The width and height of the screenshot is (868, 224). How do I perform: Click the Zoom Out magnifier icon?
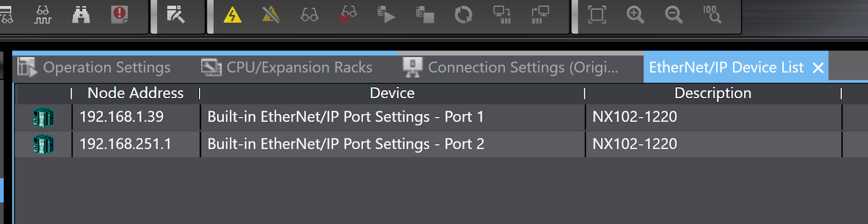click(x=674, y=15)
